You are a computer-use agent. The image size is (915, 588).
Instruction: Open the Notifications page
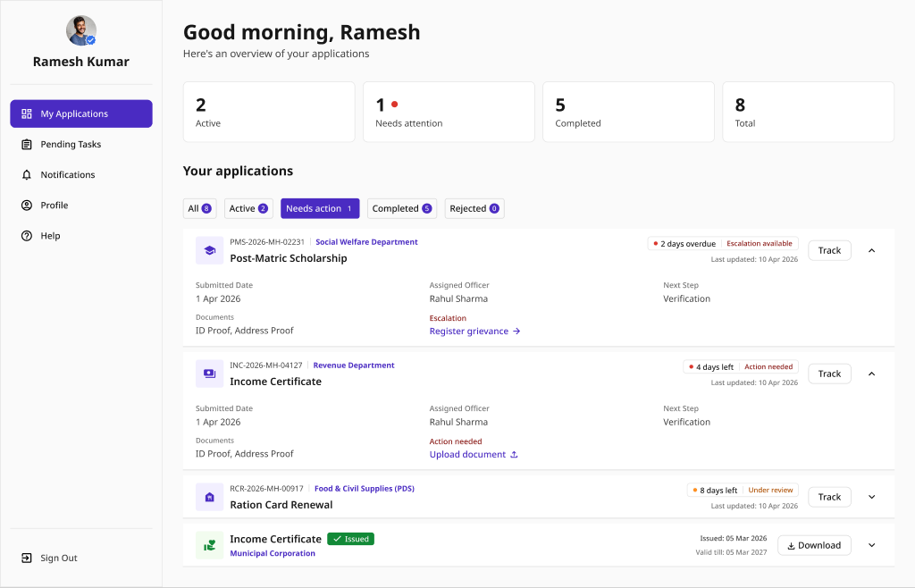click(81, 174)
